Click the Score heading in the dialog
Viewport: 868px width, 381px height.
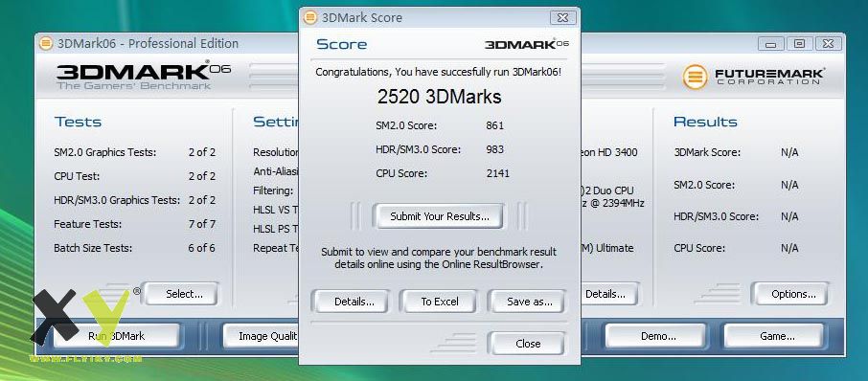pyautogui.click(x=342, y=44)
